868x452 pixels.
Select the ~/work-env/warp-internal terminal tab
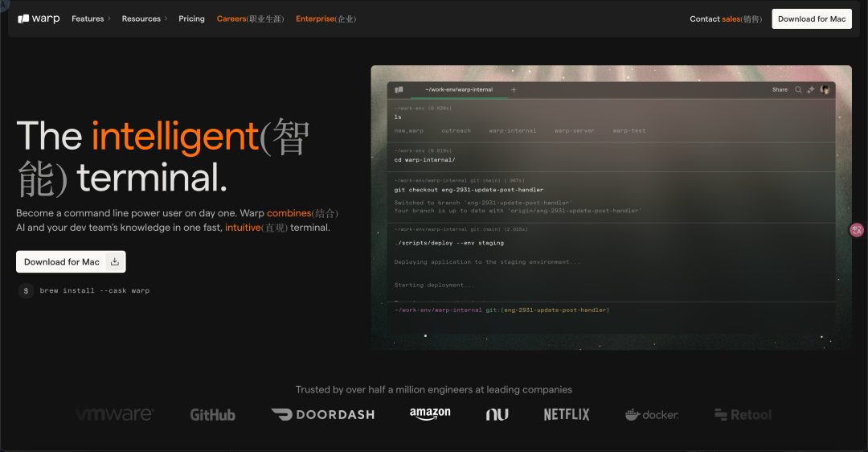(459, 90)
